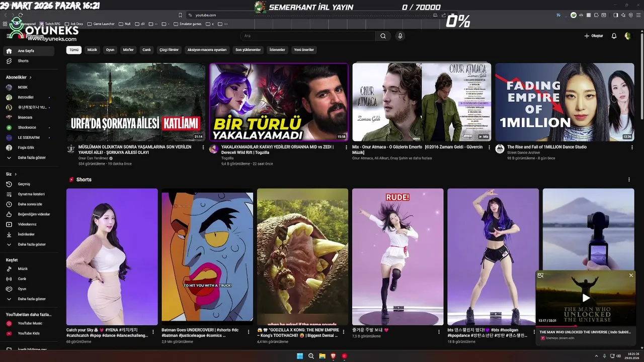Open the Godzilla x Kong short thumbnail

coord(302,257)
